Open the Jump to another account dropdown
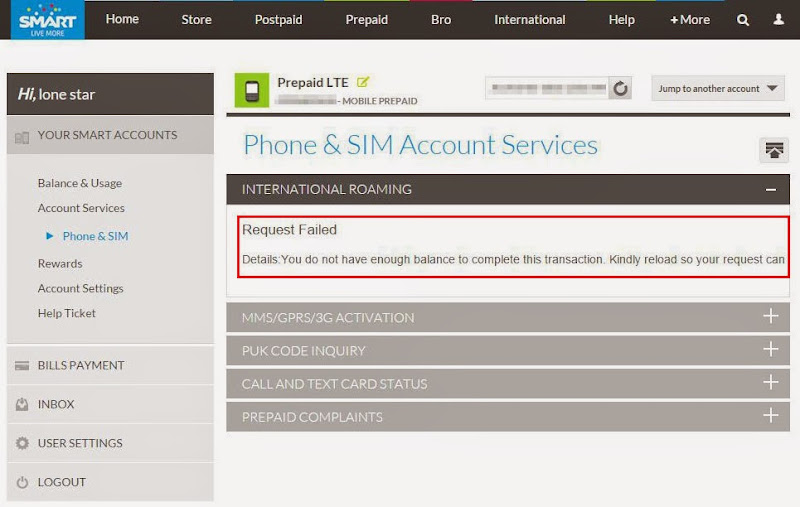This screenshot has height=507, width=800. (x=718, y=89)
